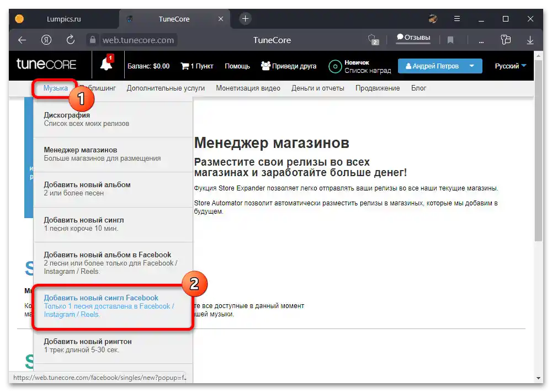552x392 pixels.
Task: Click the bookmark icon in the address bar
Action: tap(450, 40)
